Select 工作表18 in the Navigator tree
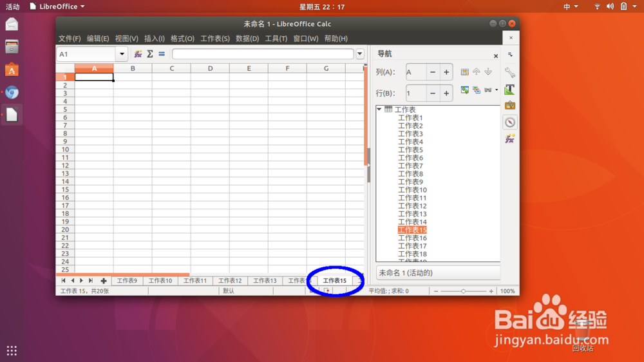This screenshot has width=644, height=362. [x=412, y=254]
